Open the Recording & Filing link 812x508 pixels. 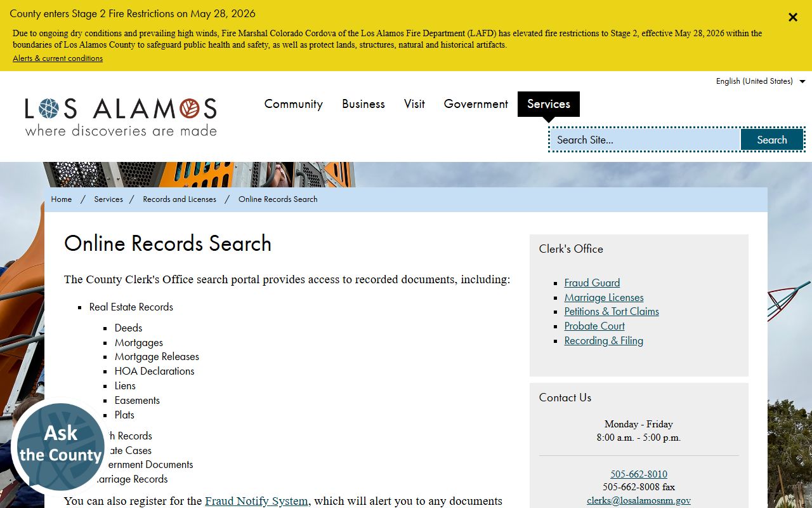[604, 340]
